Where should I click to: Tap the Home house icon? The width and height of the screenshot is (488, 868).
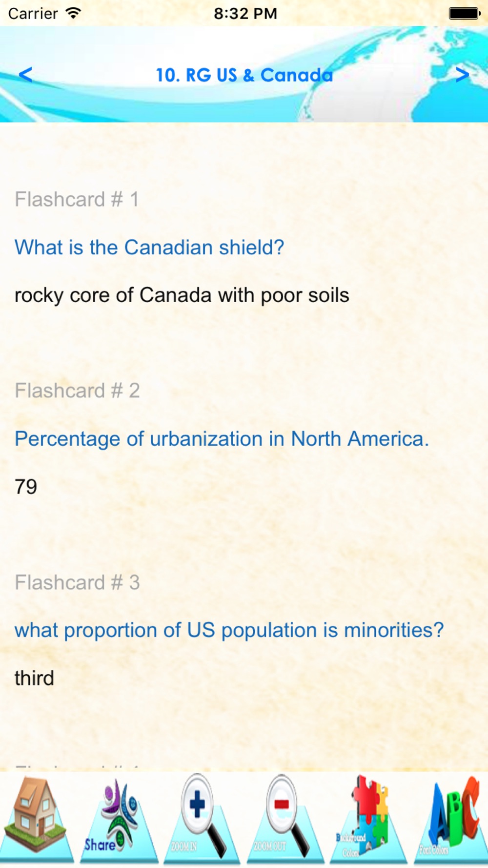tap(37, 818)
